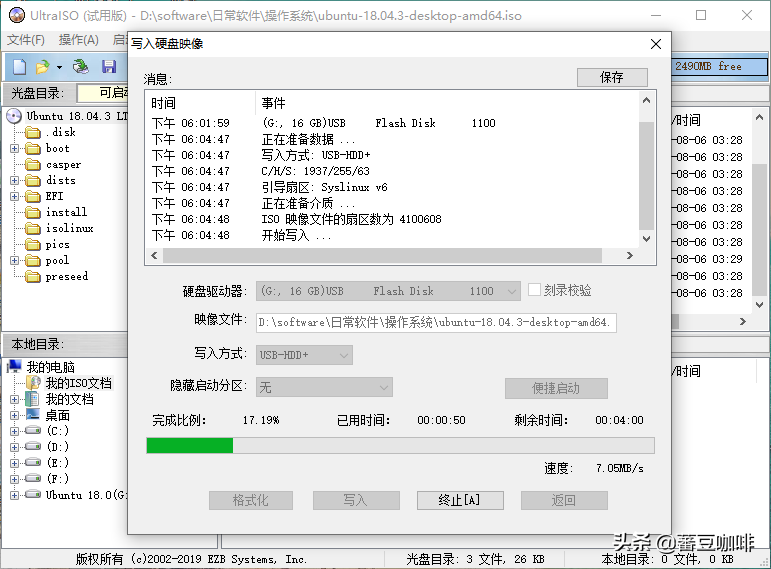This screenshot has height=569, width=771.
Task: Click the 2490MB free capacity bar
Action: [719, 66]
